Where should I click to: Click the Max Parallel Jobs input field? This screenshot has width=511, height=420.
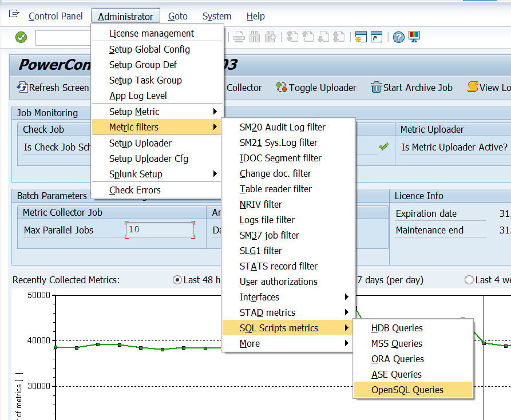[160, 229]
